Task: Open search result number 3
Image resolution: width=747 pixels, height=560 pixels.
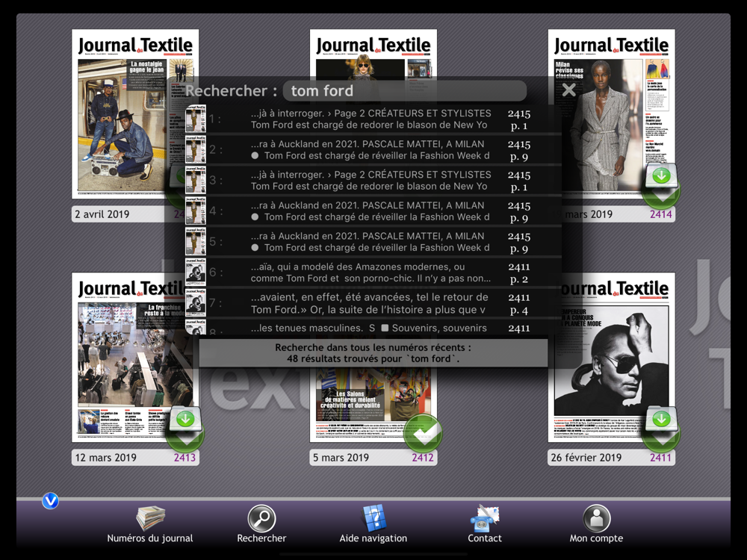Action: pyautogui.click(x=373, y=181)
